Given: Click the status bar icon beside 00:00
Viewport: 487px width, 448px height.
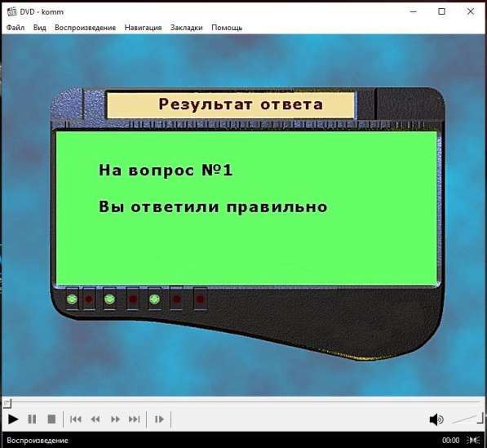Looking at the screenshot, I should [x=473, y=440].
